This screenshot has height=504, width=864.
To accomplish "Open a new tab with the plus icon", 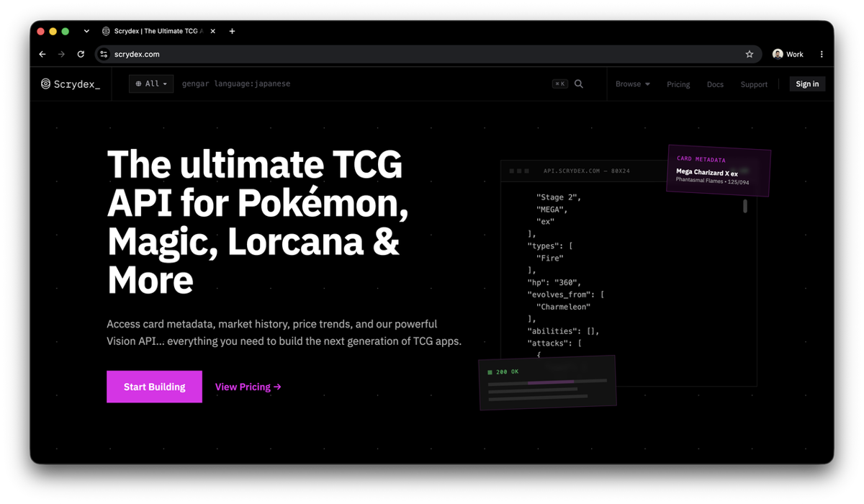I will pos(232,31).
